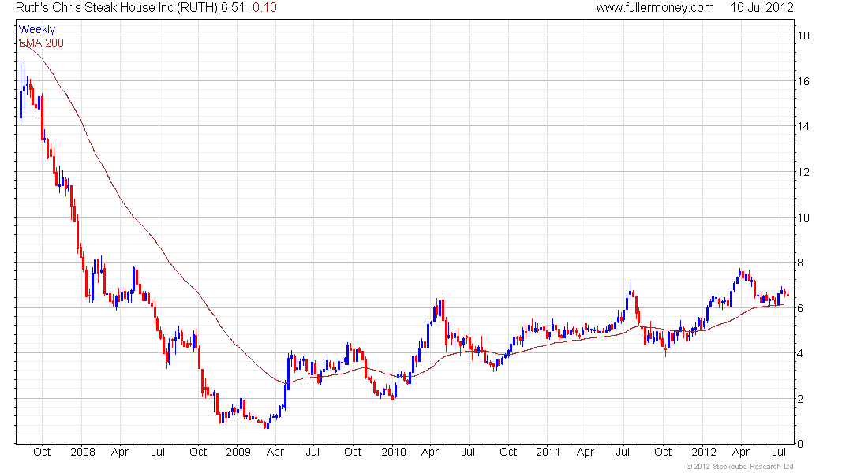Click the y-axis value 2
This screenshot has height=473, width=868.
(800, 399)
